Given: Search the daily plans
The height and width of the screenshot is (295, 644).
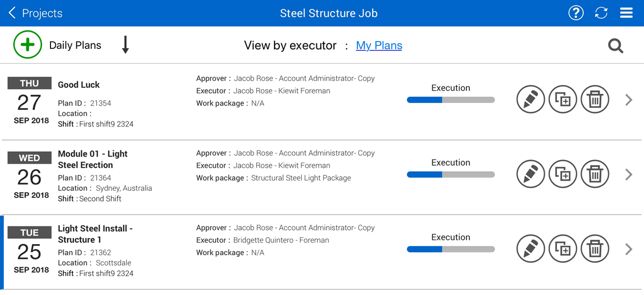Looking at the screenshot, I should point(616,46).
